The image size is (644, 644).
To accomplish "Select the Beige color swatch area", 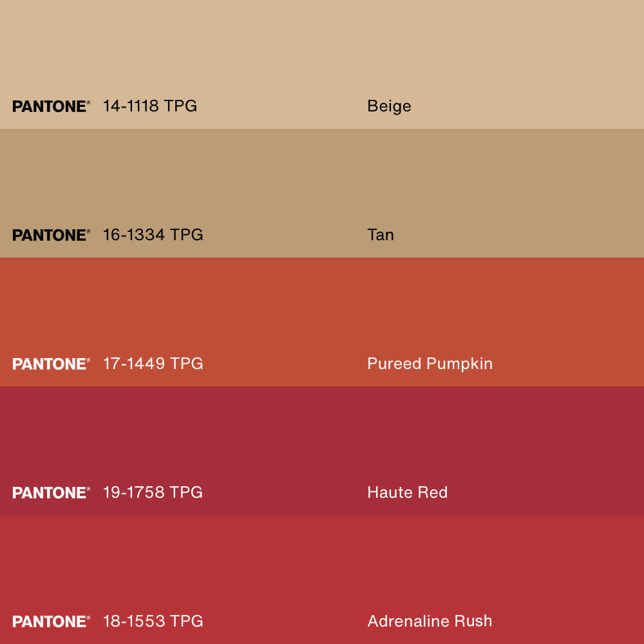I will 322,52.
